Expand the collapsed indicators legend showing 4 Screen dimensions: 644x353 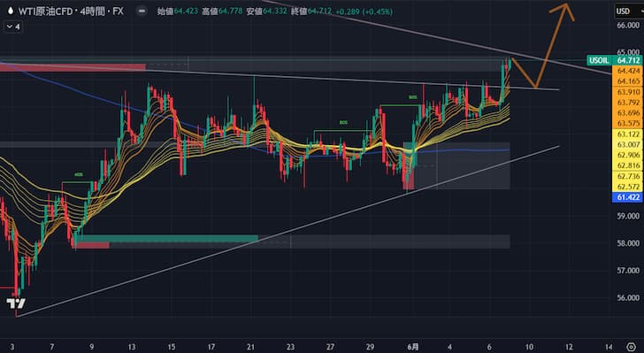[x=12, y=27]
